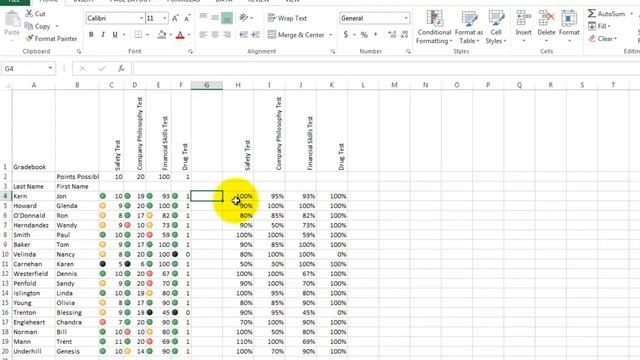Image resolution: width=640 pixels, height=360 pixels.
Task: Click the Insert Function fx icon
Action: [x=121, y=69]
